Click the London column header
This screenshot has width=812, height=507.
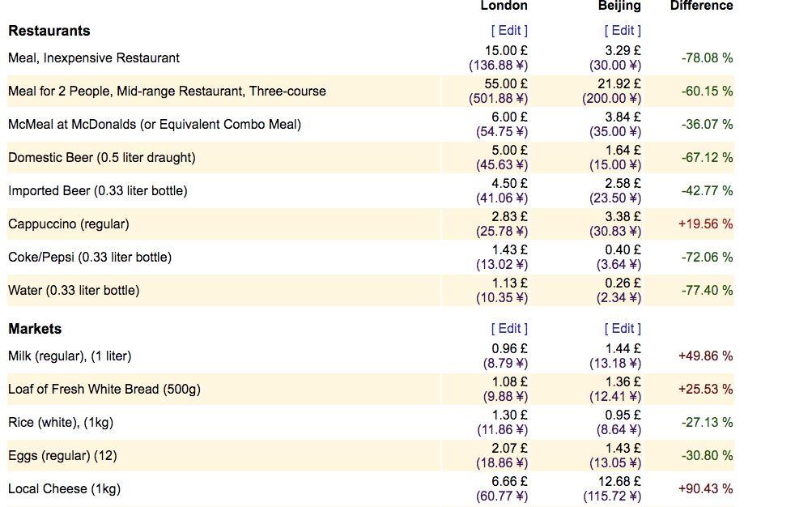(504, 6)
